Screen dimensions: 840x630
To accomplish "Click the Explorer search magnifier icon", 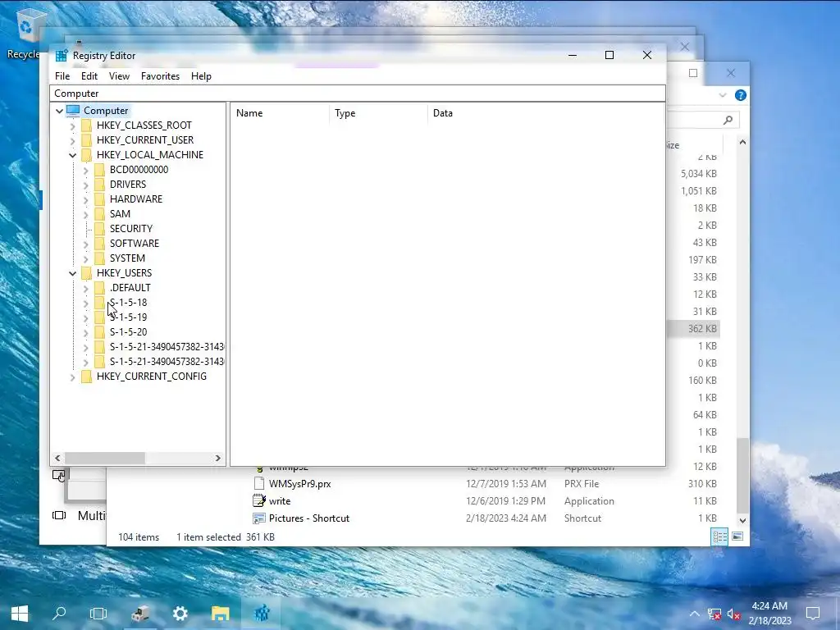I will [728, 120].
